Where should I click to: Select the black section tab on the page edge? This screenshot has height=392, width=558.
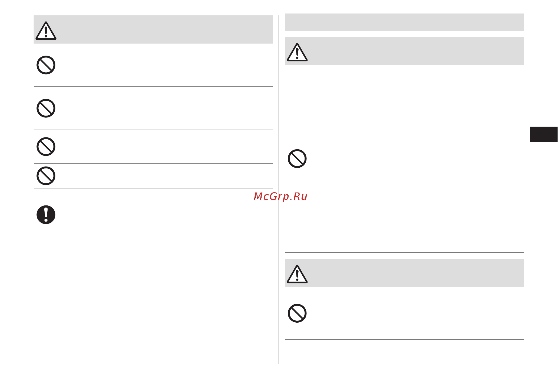coord(544,134)
